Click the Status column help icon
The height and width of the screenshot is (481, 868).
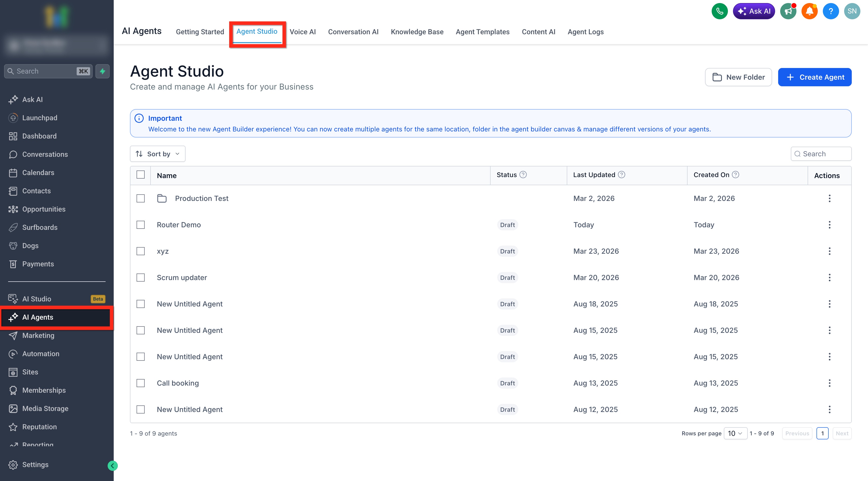tap(523, 175)
